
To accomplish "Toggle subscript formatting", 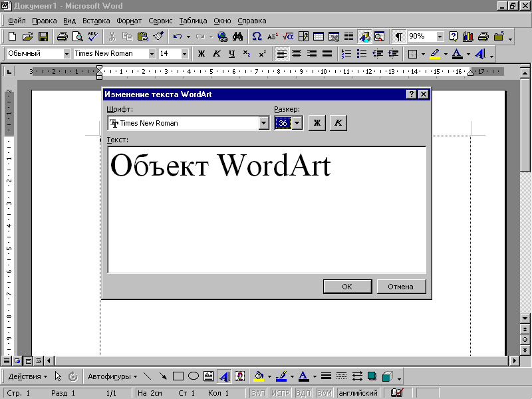I will pos(247,54).
